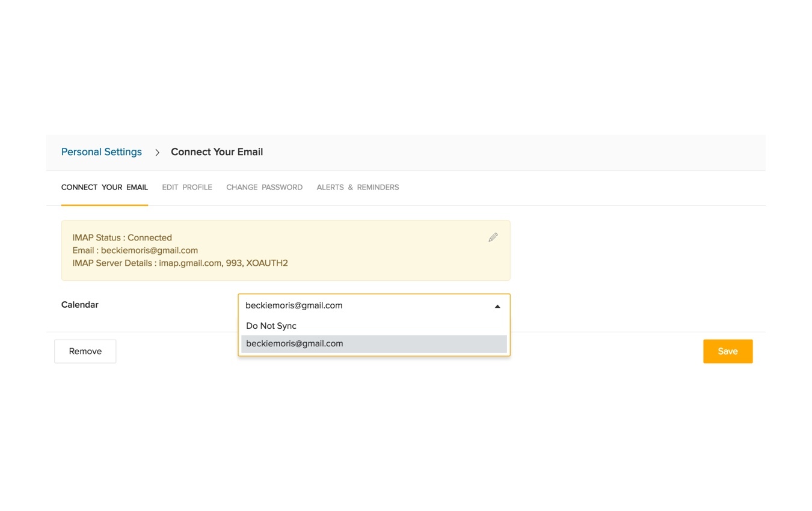Remove the connected email account
Viewport: 812px width, 511px height.
click(85, 351)
